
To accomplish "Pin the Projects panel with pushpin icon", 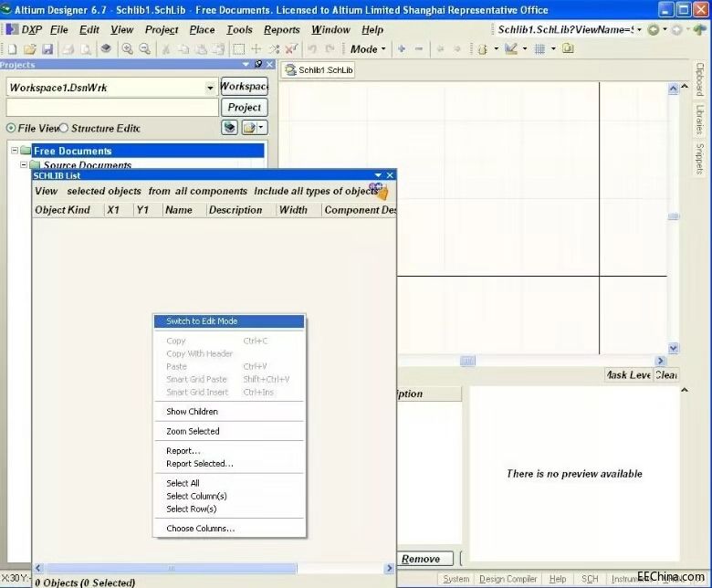I will point(258,65).
